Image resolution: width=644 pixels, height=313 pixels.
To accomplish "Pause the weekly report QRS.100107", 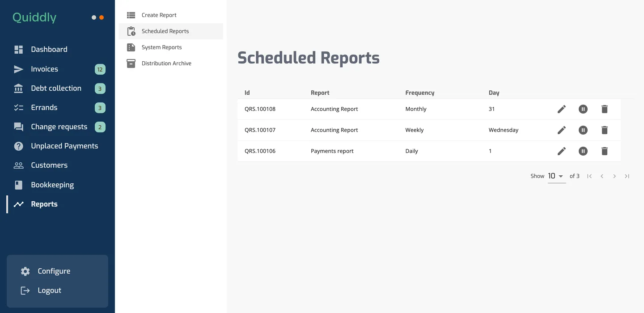I will click(x=583, y=130).
